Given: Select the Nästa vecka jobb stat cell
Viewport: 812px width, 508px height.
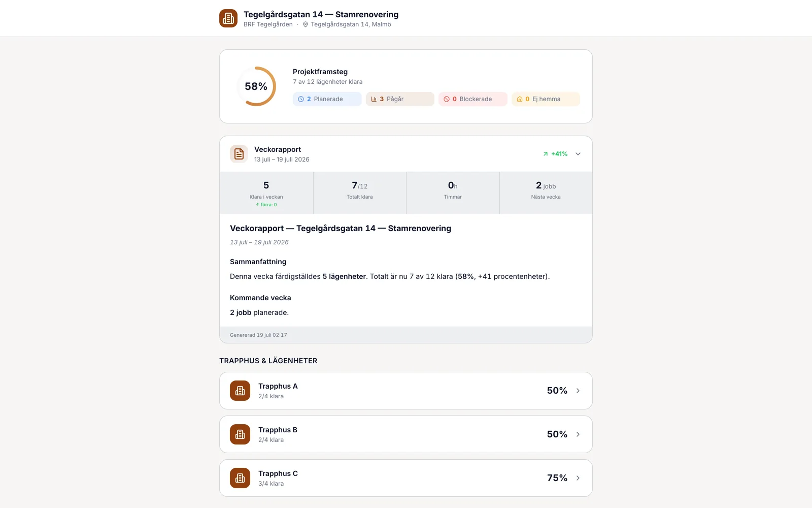Looking at the screenshot, I should tap(546, 193).
